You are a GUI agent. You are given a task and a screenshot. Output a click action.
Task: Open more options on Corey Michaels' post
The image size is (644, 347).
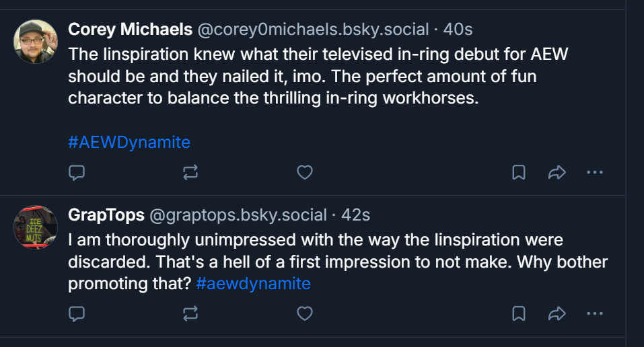click(595, 173)
